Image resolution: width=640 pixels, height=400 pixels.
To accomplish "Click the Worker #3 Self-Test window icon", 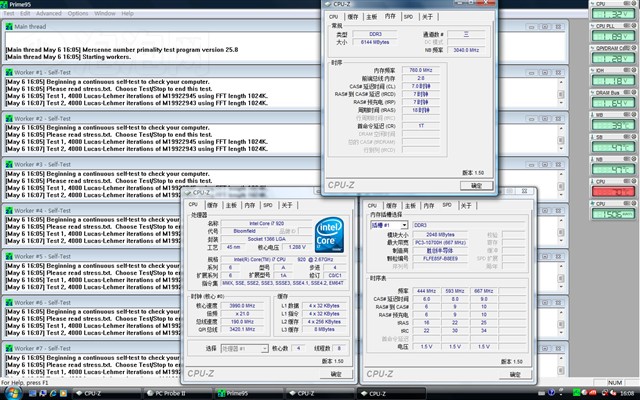I will [x=9, y=164].
